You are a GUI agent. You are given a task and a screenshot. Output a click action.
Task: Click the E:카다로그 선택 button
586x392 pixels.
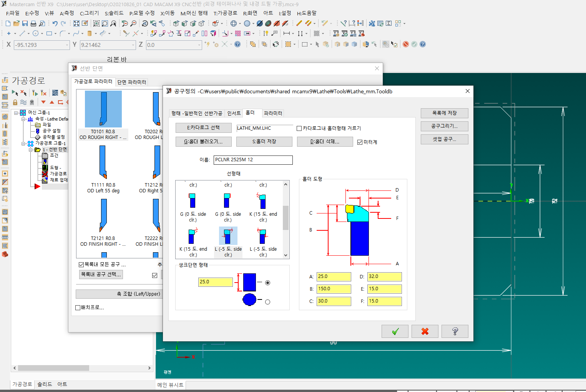[x=204, y=128]
